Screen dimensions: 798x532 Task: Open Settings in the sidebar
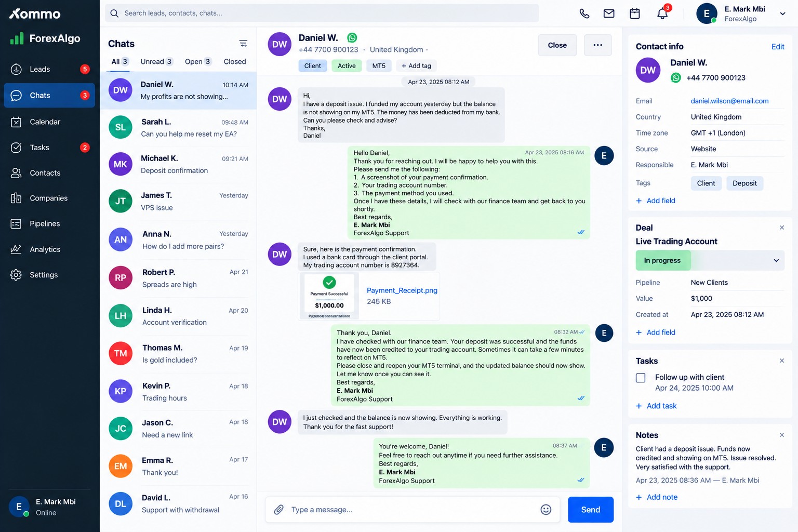[x=49, y=275]
